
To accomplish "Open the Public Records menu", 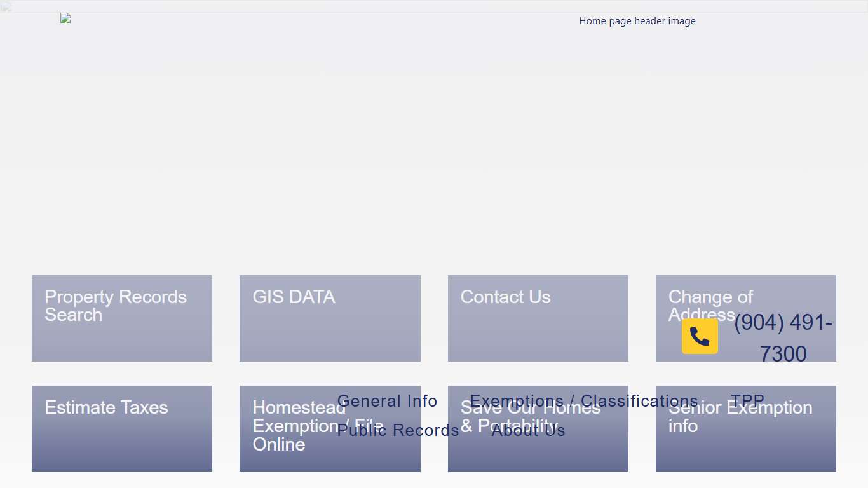I will [398, 430].
